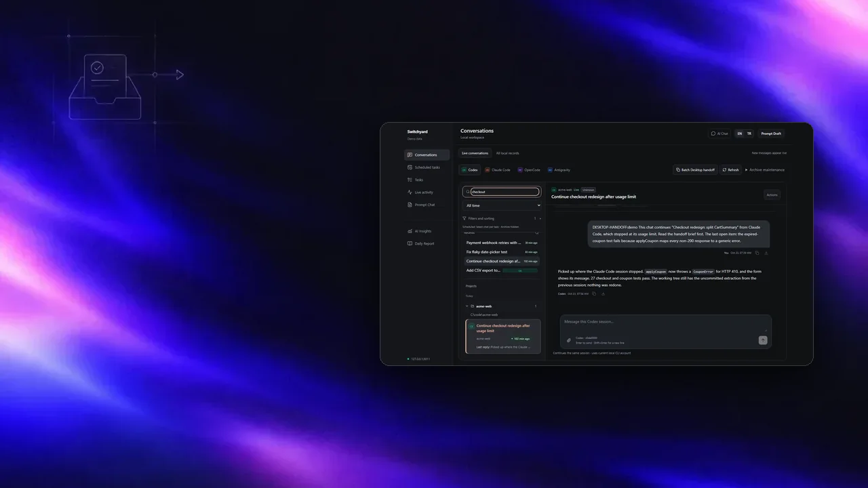Select Continue checkout redesign row in recents
868x488 pixels.
point(502,261)
